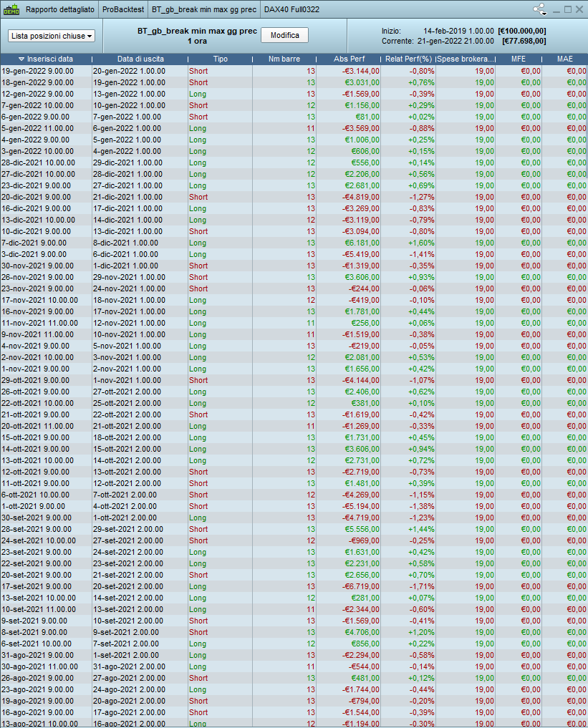Click Abs Perf value -€6.719,00
Viewport: 588px width, 728px height.
(x=361, y=586)
